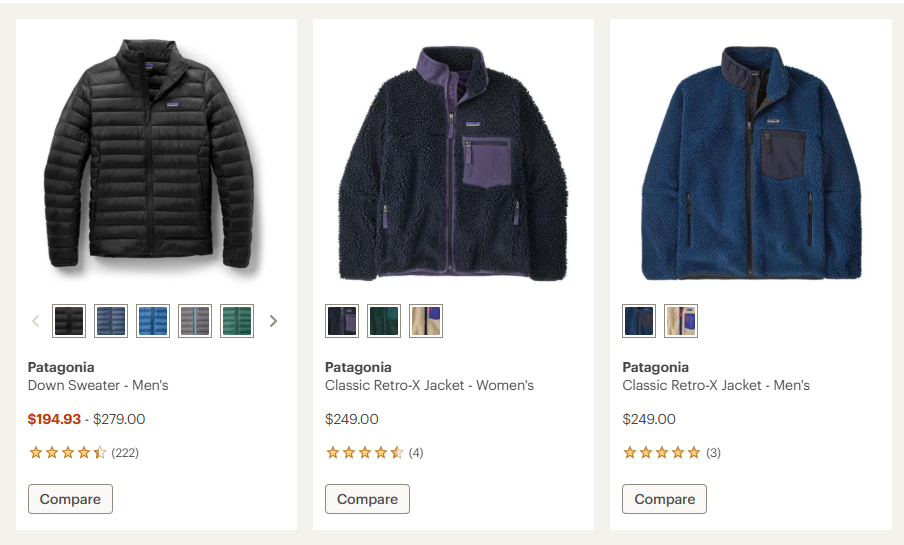904x545 pixels.
Task: Open Classic Retro-X Jacket - Women's link
Action: (x=429, y=385)
